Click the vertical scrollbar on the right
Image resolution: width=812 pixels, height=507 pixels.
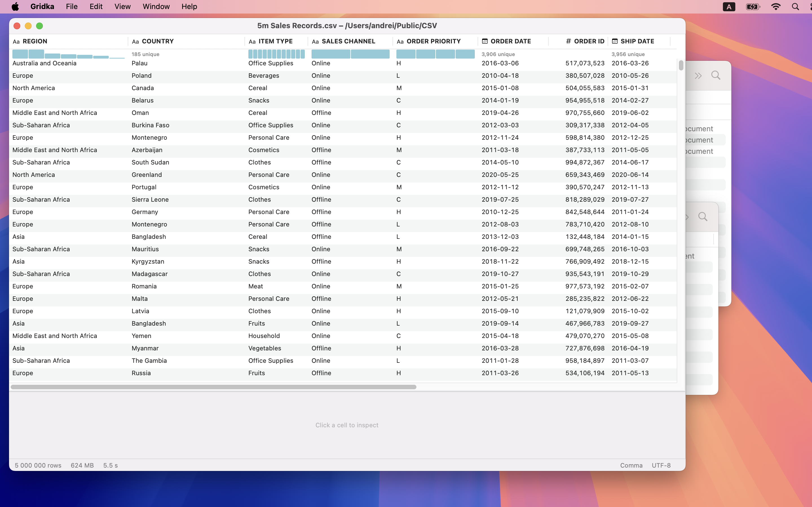[680, 66]
